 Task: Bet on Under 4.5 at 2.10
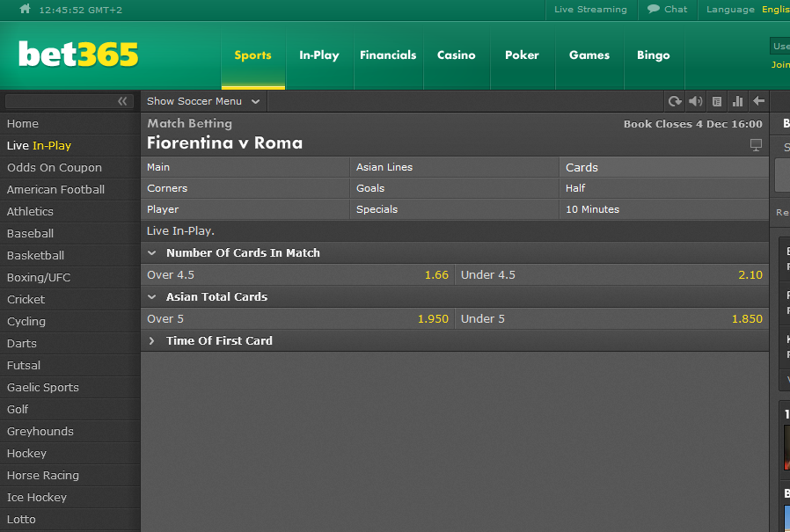point(611,275)
